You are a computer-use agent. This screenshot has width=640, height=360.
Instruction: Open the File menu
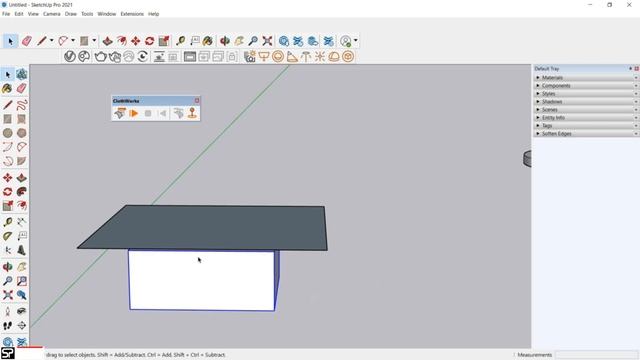click(6, 14)
